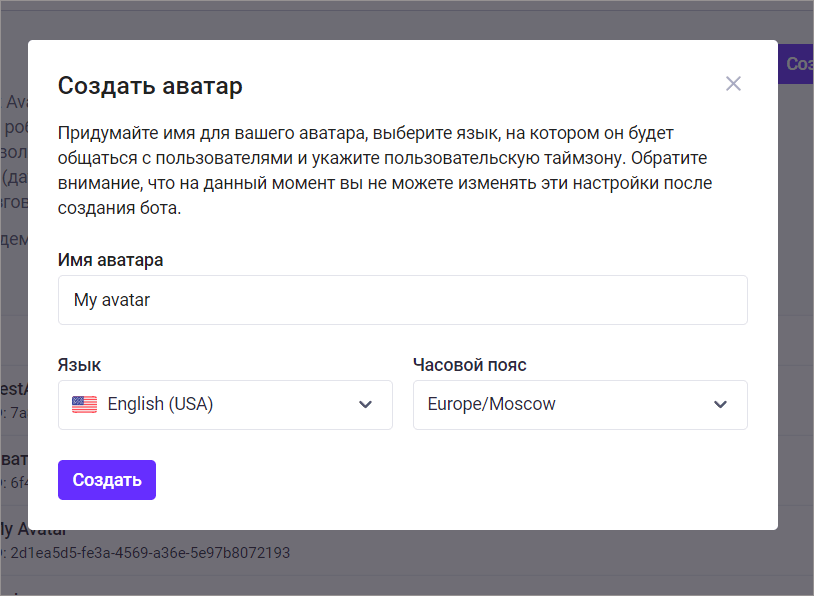Click the USA flag icon
This screenshot has width=814, height=596.
pyautogui.click(x=85, y=404)
